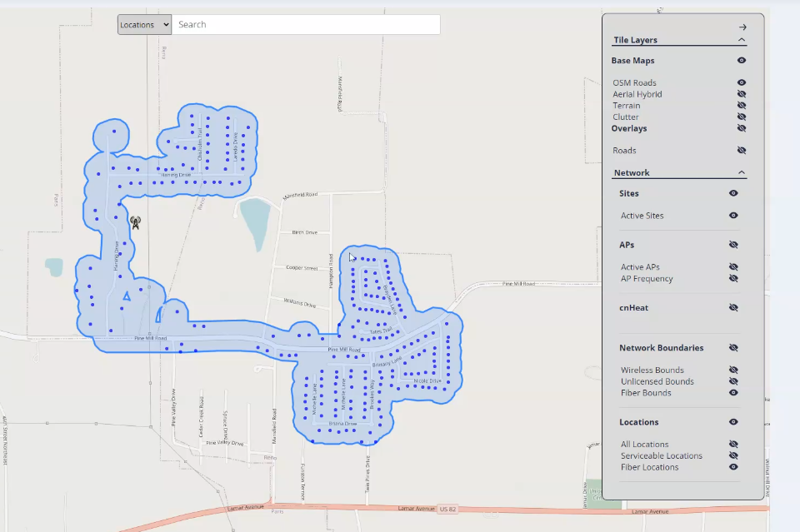This screenshot has height=532, width=800.
Task: Click the tower site icon on map
Action: [x=135, y=222]
